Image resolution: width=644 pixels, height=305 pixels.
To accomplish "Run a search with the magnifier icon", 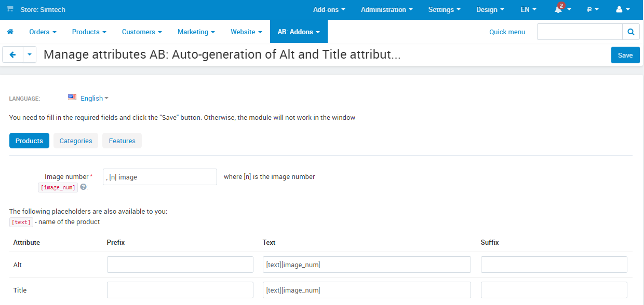I will 630,32.
